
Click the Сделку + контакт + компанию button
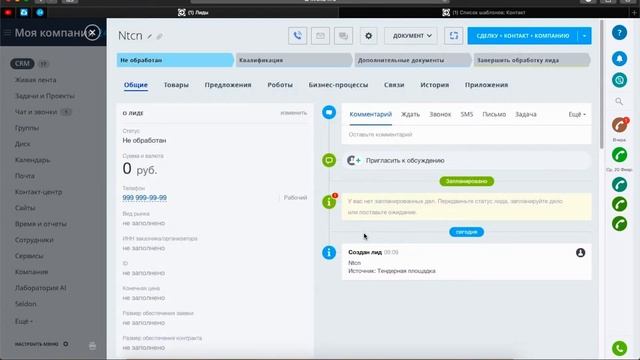coord(523,36)
